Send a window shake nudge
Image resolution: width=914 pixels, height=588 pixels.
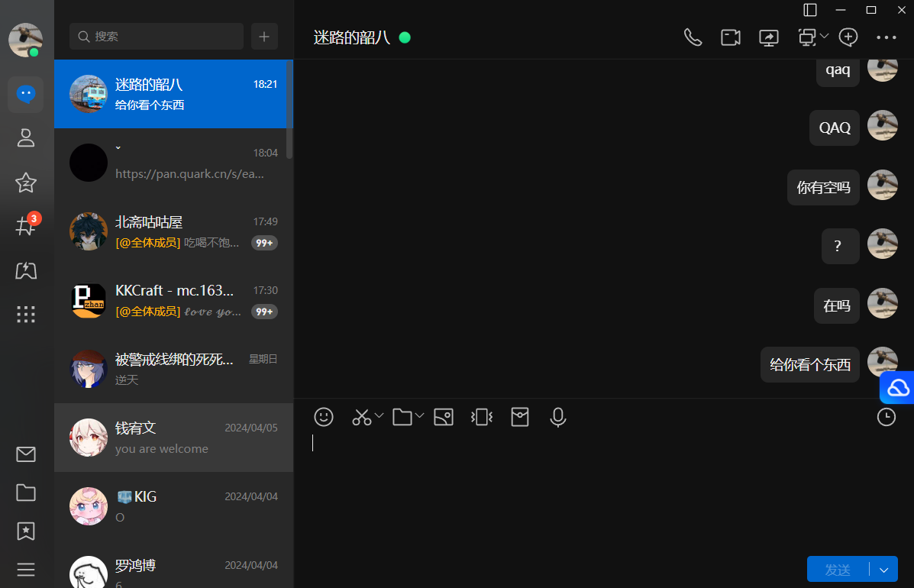coord(482,417)
